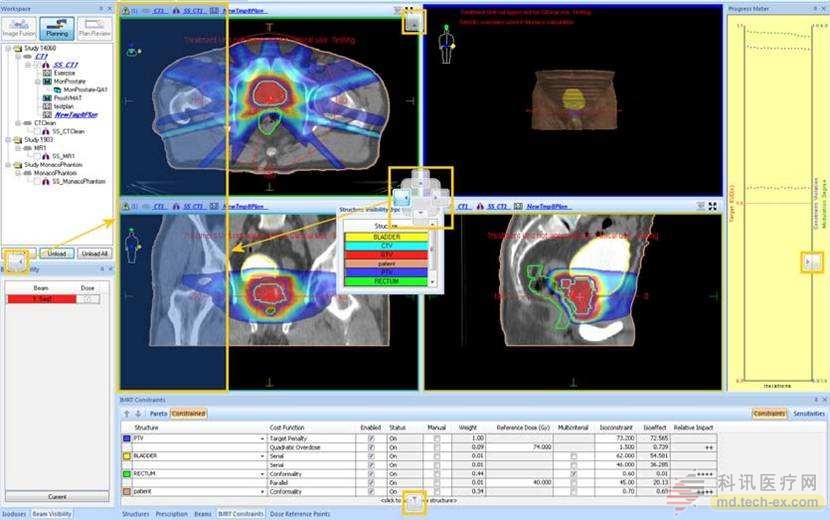The width and height of the screenshot is (830, 520).
Task: Select Study 14060 folder in Workspace tree
Action: (x=39, y=48)
